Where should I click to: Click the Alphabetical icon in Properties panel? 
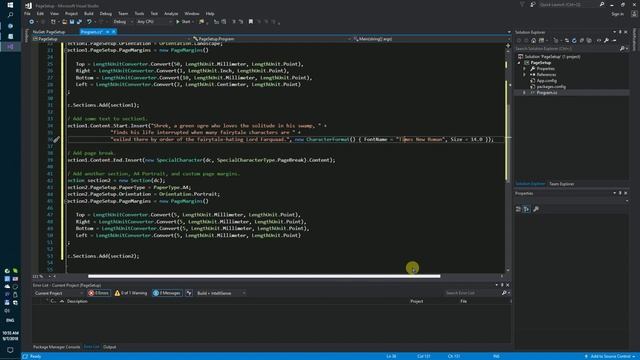pos(527,209)
